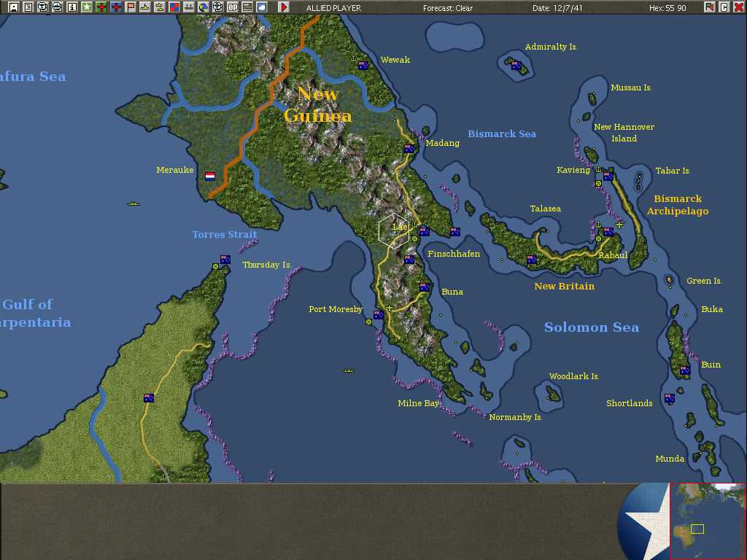Viewport: 747px width, 560px height.
Task: Select the task force ship near Torres Strait
Action: pyautogui.click(x=133, y=204)
